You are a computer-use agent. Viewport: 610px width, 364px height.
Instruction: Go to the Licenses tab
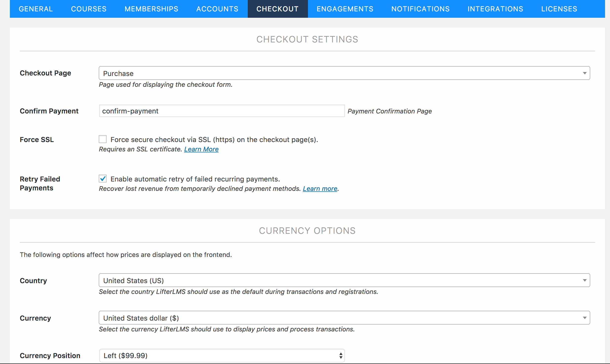(x=559, y=9)
